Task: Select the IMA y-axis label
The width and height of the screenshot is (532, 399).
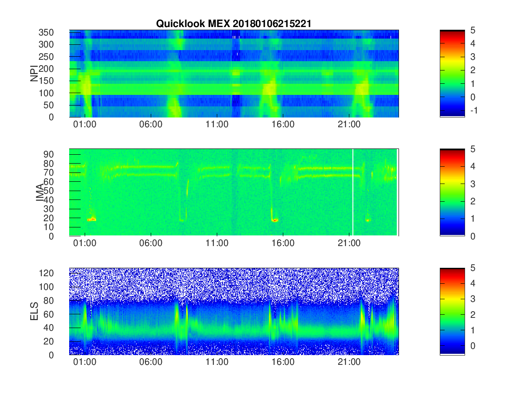Action: point(40,192)
